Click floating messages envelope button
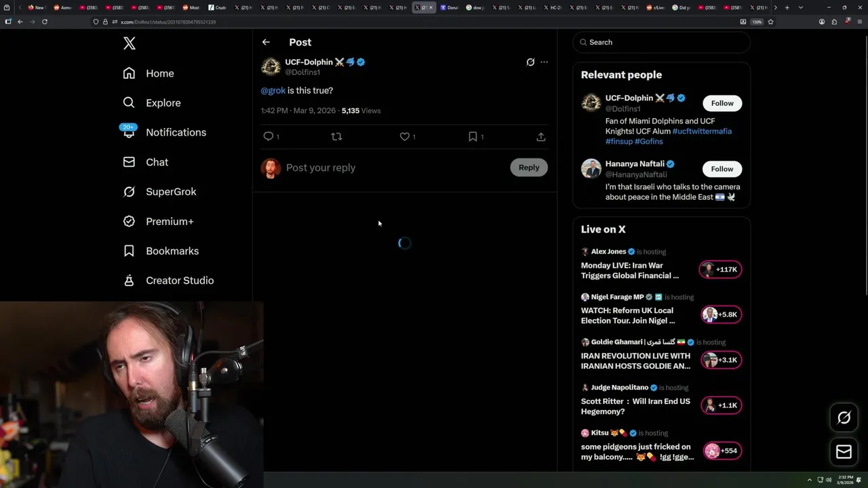Screen dimensions: 868x488 pos(844,452)
